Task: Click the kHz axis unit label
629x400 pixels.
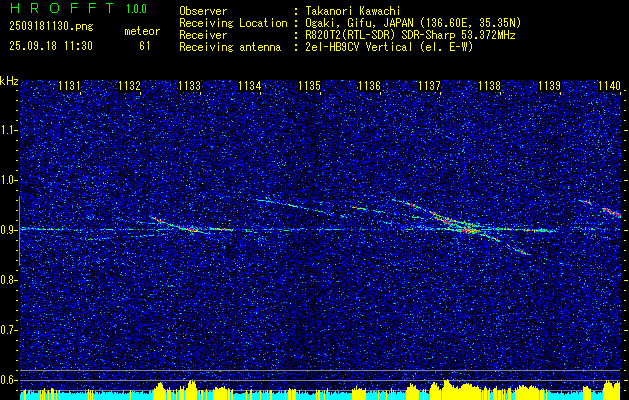Action: point(9,81)
